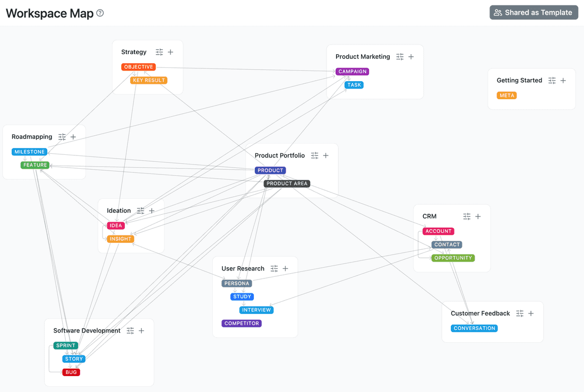Click the Shared as Template button

[x=534, y=13]
